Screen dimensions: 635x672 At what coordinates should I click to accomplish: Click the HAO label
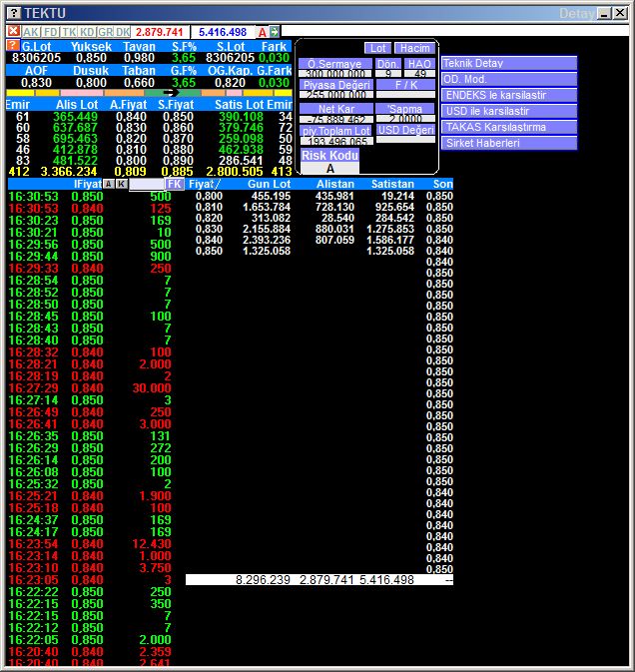pyautogui.click(x=419, y=64)
